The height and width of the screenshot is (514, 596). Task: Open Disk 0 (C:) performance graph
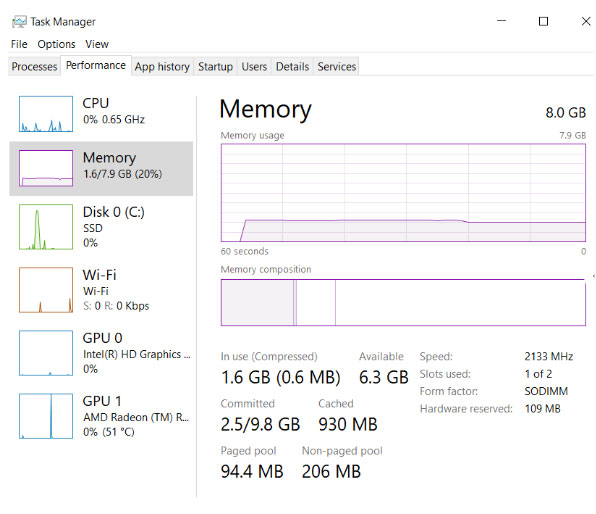click(46, 227)
